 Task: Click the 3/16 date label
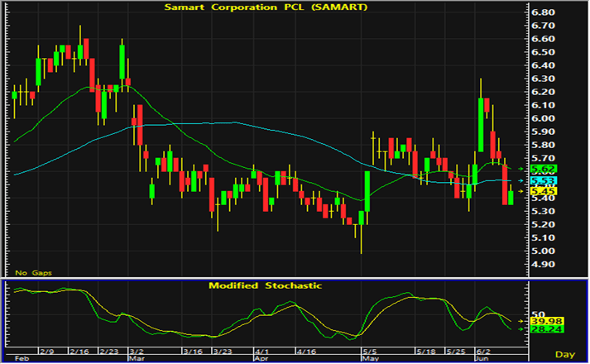pyautogui.click(x=193, y=352)
